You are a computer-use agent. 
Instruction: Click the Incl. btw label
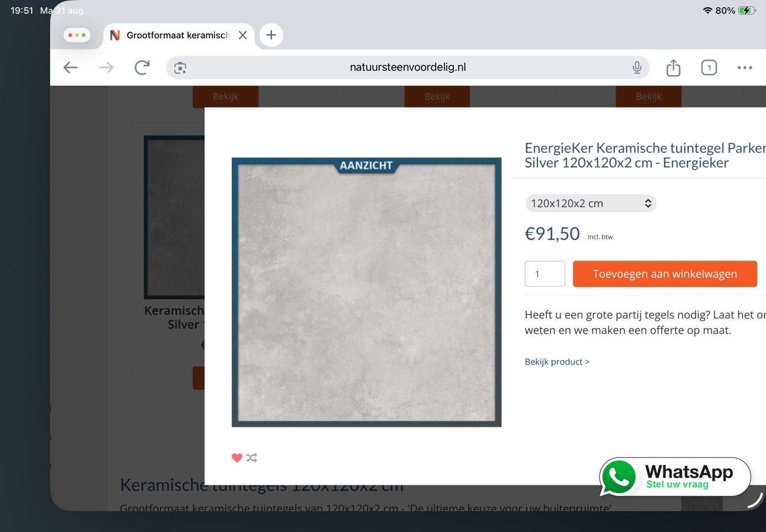(600, 237)
